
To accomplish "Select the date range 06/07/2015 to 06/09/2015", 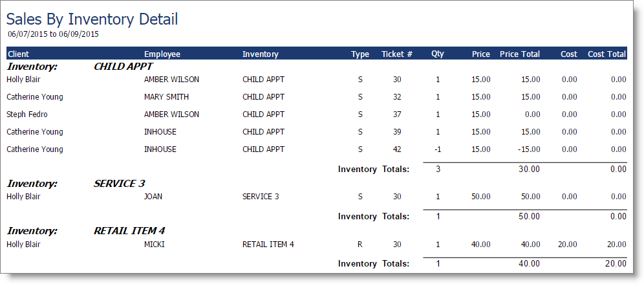I will (54, 34).
